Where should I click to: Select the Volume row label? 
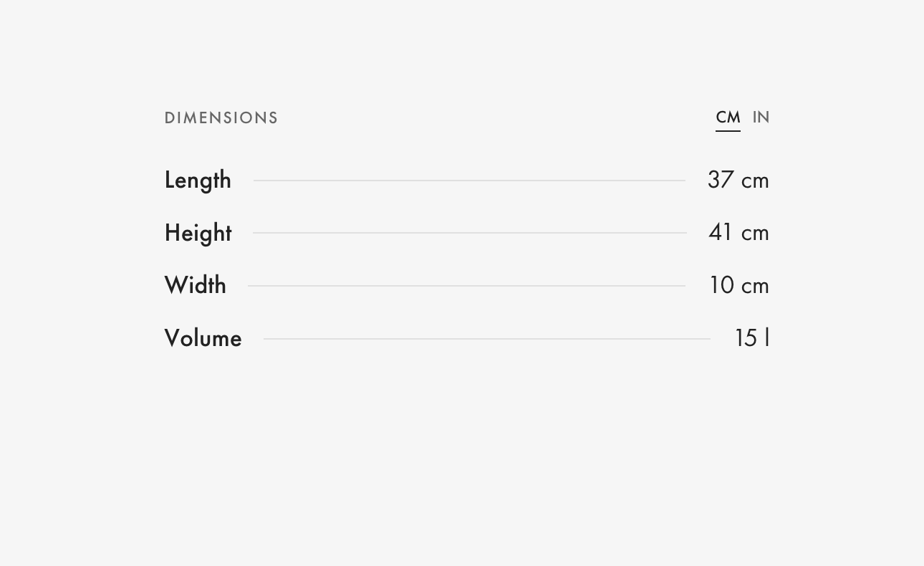(203, 339)
